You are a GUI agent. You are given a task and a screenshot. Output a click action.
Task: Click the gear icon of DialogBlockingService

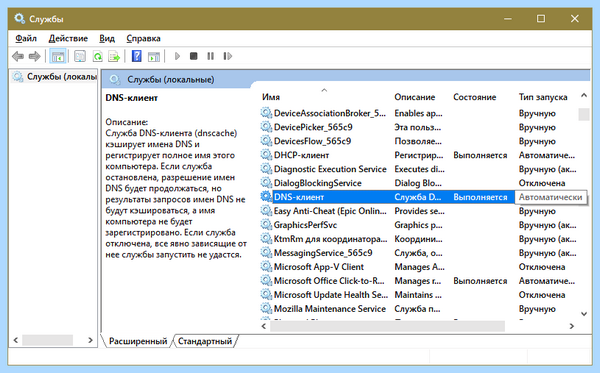point(266,183)
